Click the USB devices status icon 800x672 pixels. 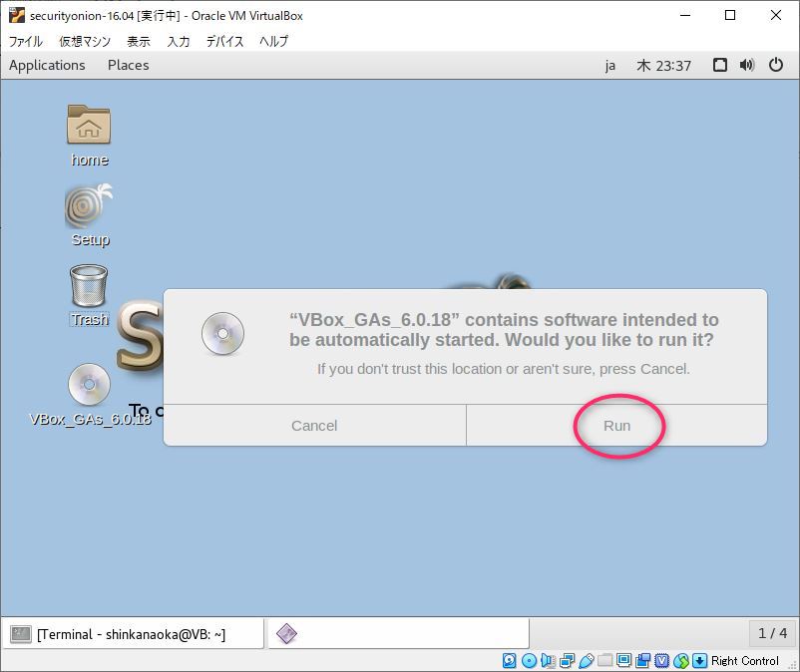tap(587, 661)
